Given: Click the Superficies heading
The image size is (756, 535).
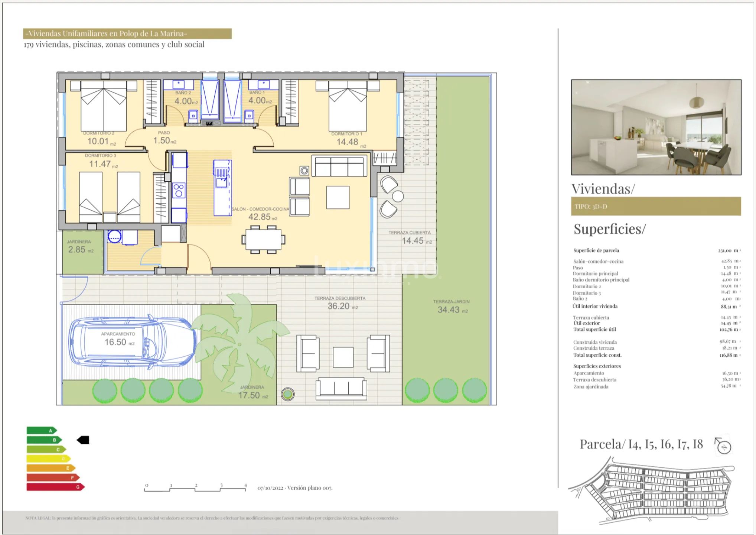Looking at the screenshot, I should click(x=609, y=229).
